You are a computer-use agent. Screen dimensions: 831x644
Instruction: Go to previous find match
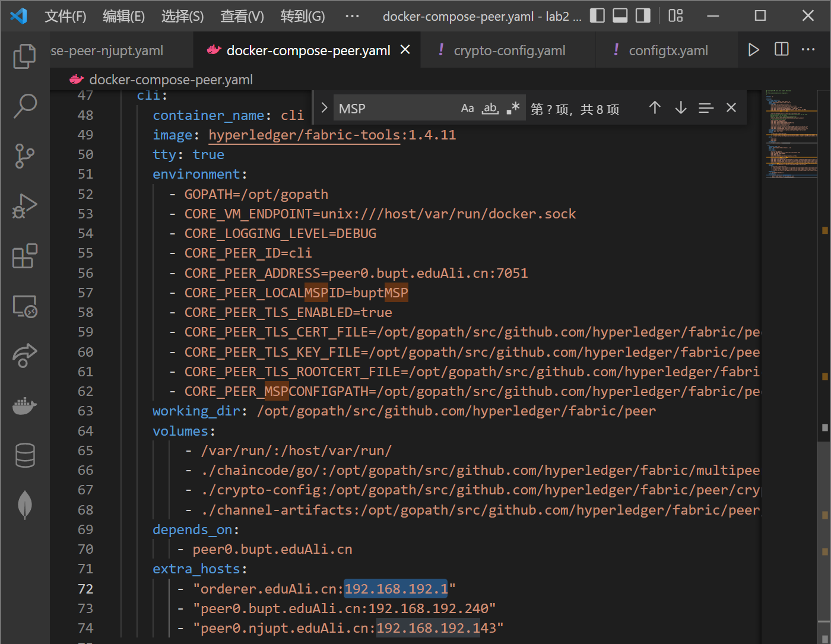pyautogui.click(x=655, y=107)
